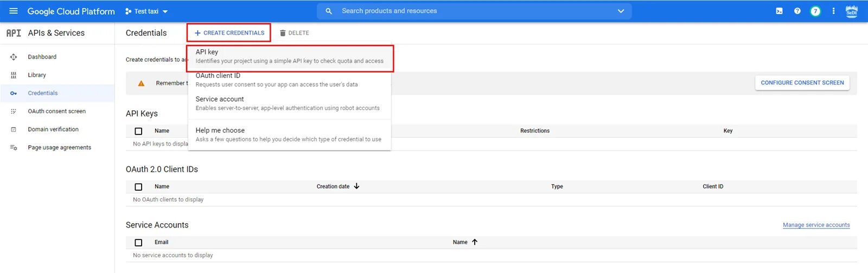This screenshot has width=868, height=273.
Task: Click the Restrictions column header
Action: tap(535, 131)
